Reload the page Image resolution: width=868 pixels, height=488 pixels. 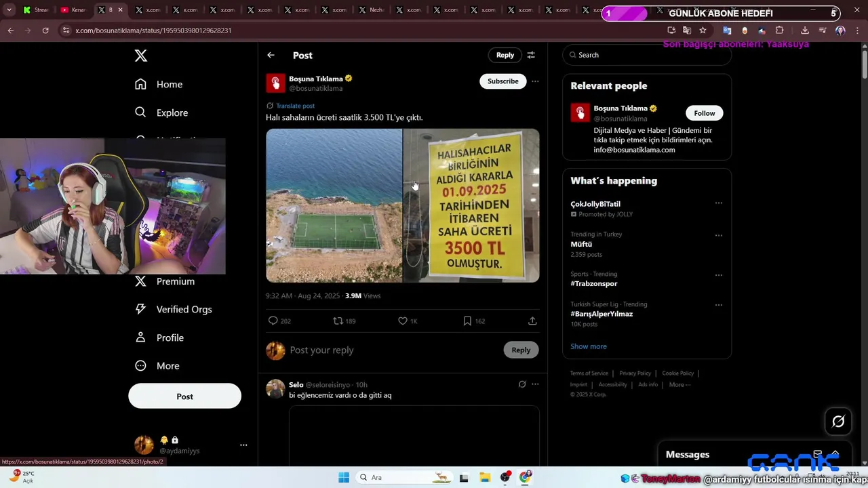point(45,30)
